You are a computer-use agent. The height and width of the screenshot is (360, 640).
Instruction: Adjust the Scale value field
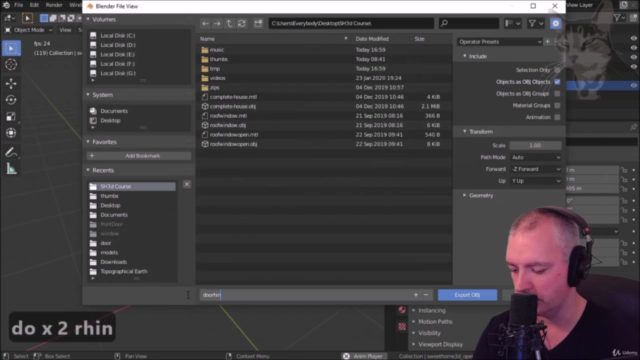[536, 145]
